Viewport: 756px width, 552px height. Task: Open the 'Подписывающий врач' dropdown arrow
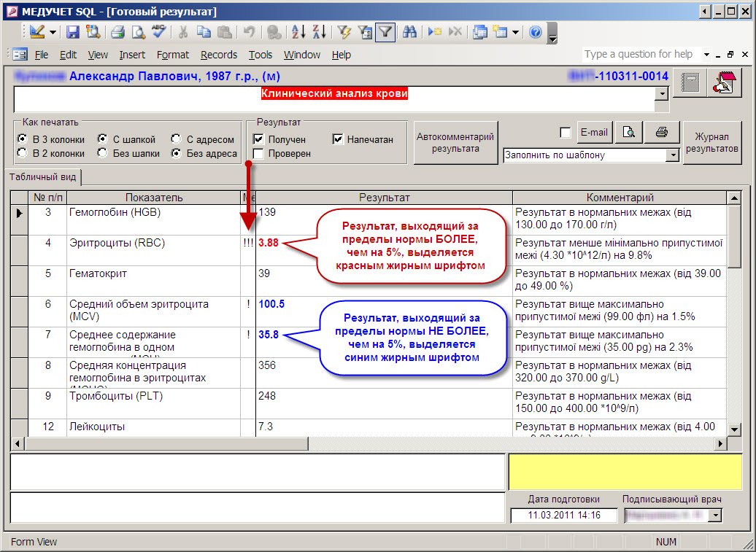tap(715, 516)
